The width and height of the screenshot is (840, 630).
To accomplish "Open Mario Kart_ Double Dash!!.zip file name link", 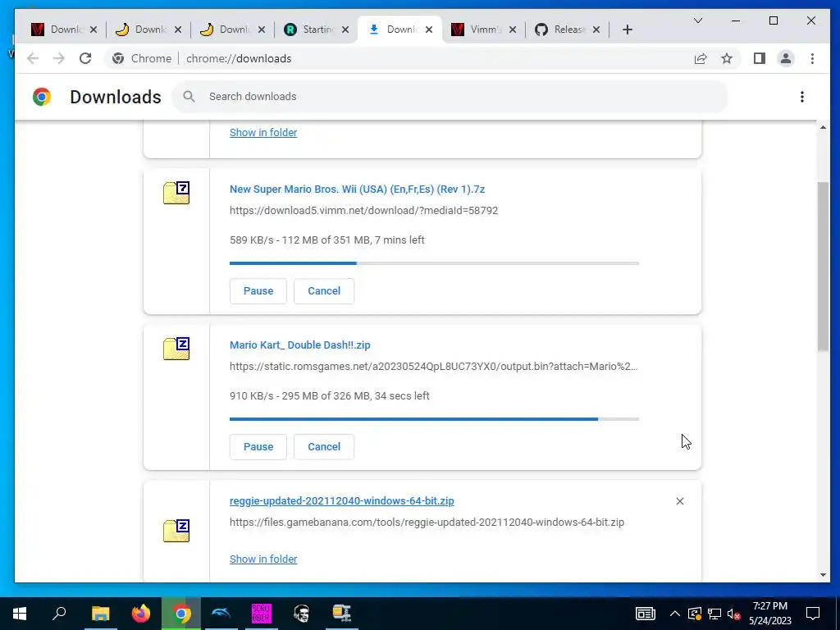I will pyautogui.click(x=300, y=345).
